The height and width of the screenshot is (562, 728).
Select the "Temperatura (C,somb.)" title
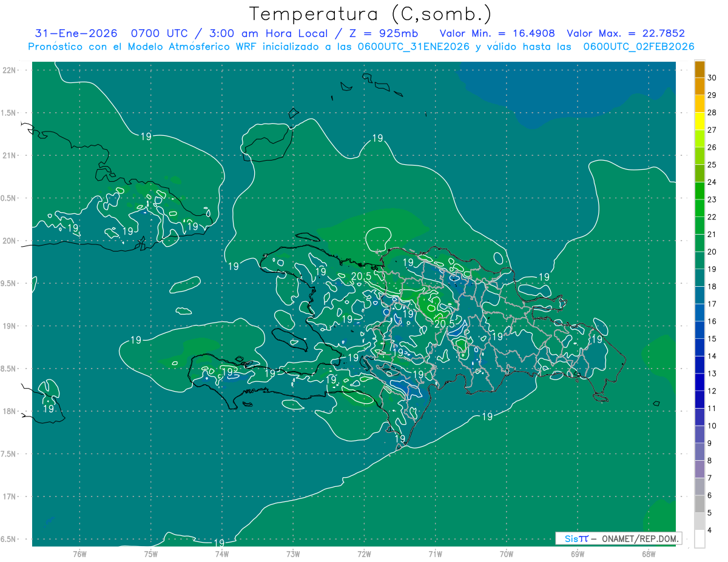pos(371,13)
